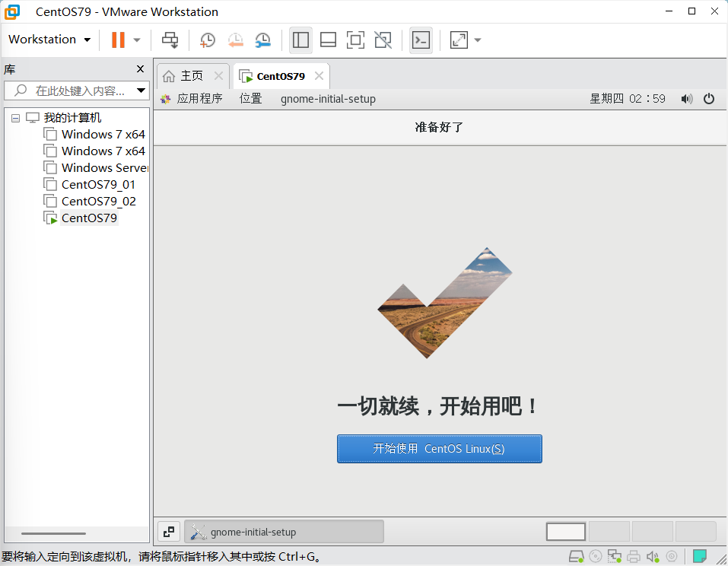Click the hard disk status icon

click(x=576, y=556)
